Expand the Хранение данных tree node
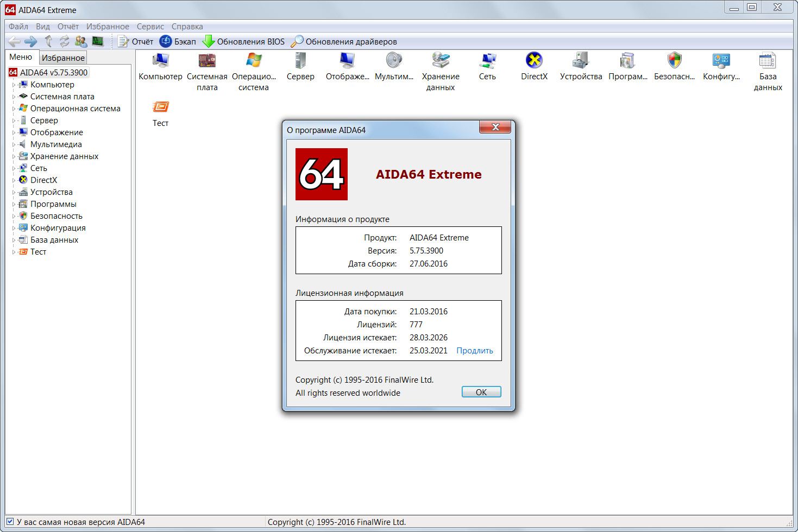Screen dimensions: 798x532 click(14, 156)
